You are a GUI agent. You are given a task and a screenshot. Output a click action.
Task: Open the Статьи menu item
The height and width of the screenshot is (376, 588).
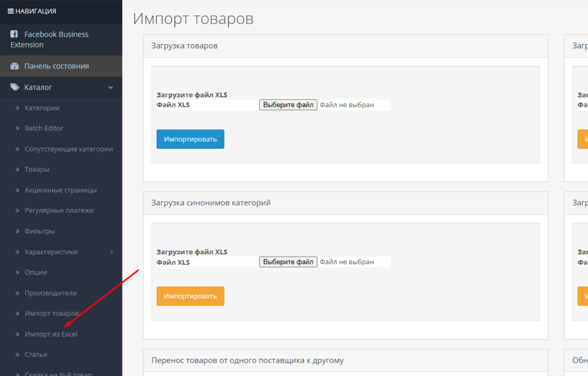pyautogui.click(x=36, y=355)
